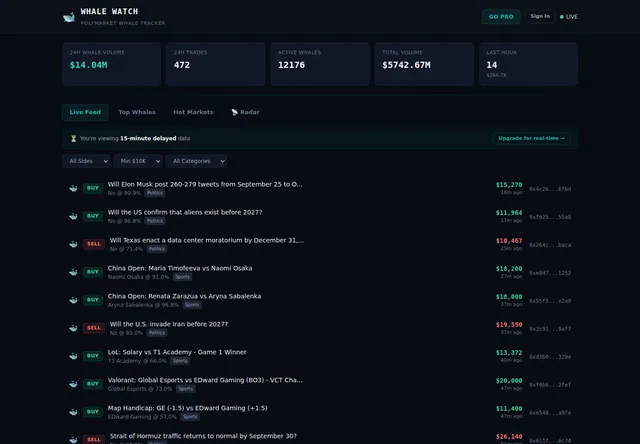The height and width of the screenshot is (444, 640).
Task: Open wallet address 0xf625...55a8
Action: pos(550,217)
